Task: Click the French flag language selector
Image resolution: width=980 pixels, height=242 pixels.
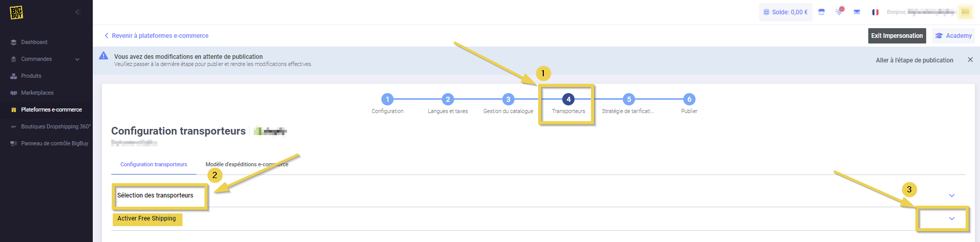Action: pos(875,12)
